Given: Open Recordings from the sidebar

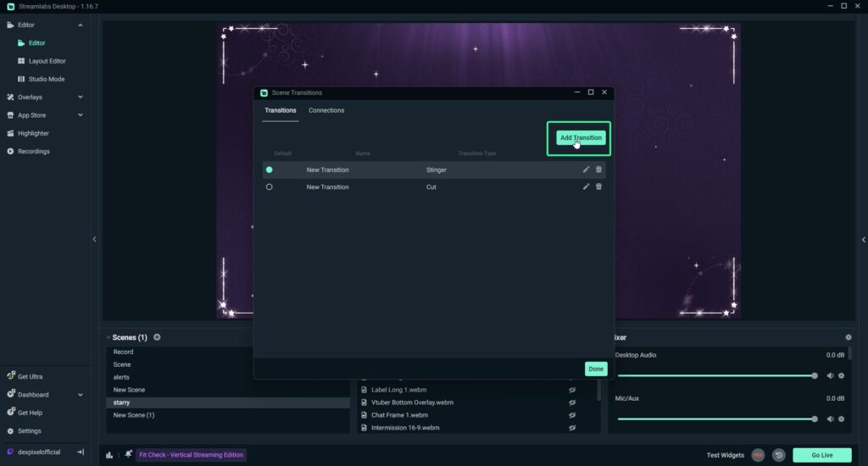Looking at the screenshot, I should click(x=33, y=152).
